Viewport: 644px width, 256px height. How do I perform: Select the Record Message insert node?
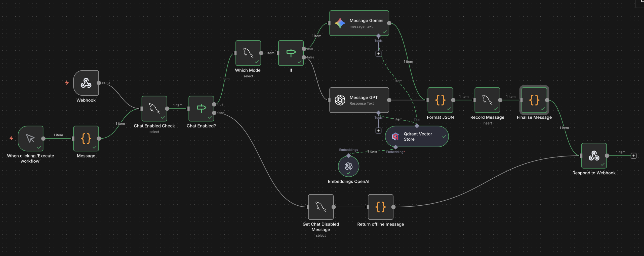(487, 100)
